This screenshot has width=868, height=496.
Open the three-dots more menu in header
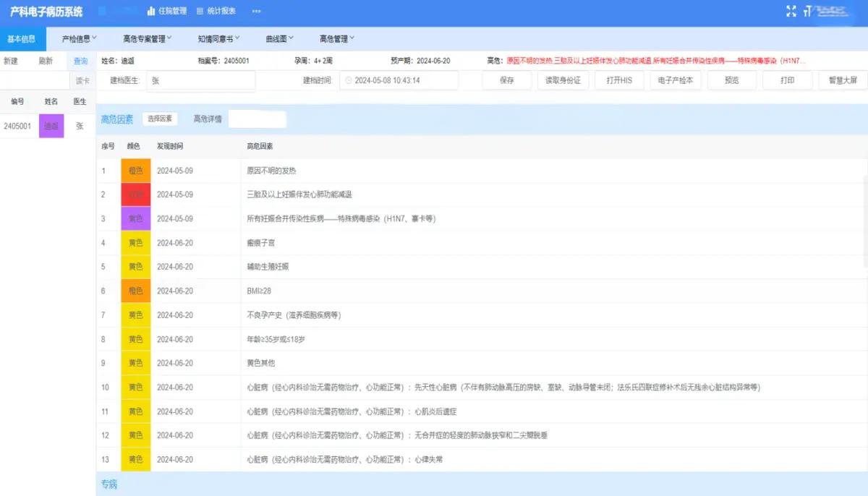tap(257, 12)
